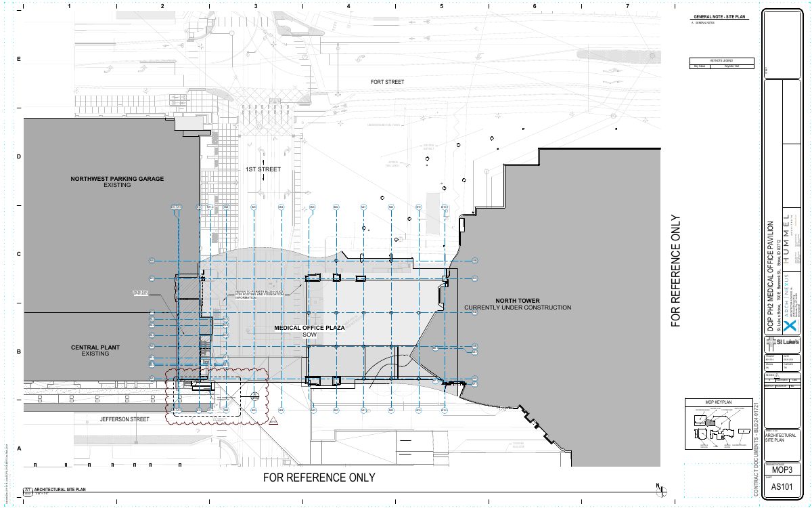Click row letter 'E' on the left border
The width and height of the screenshot is (812, 508).
(19, 60)
